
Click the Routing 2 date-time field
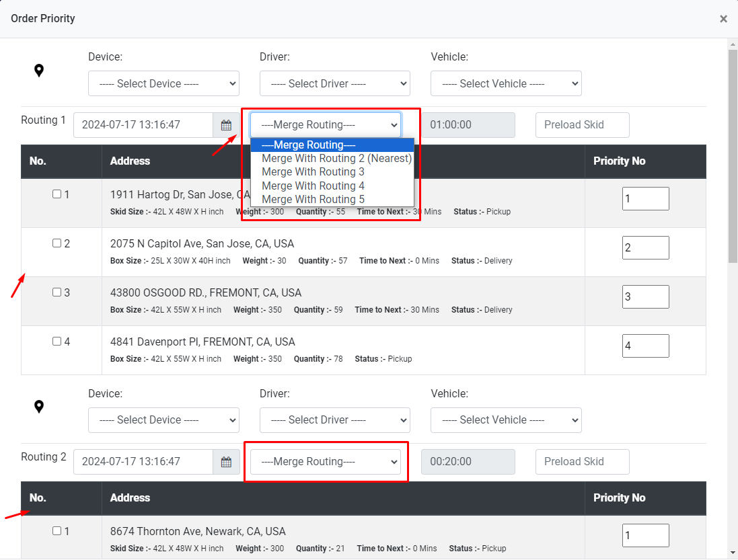coord(143,462)
